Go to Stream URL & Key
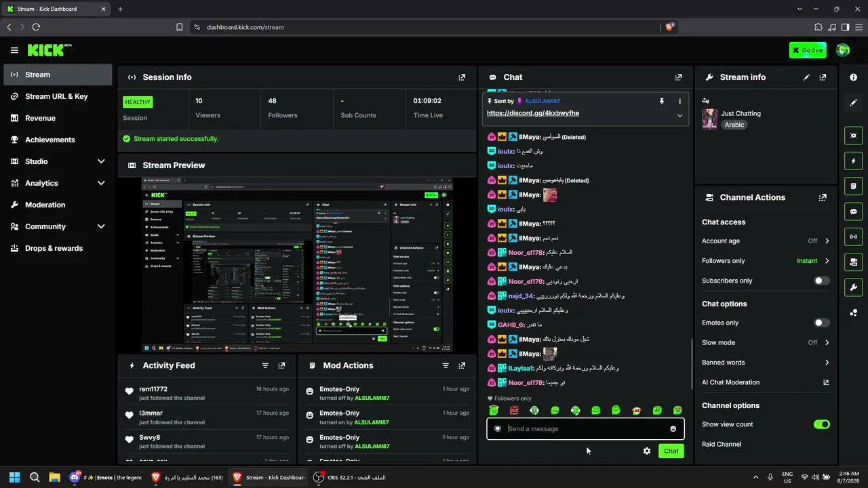The image size is (868, 488). (58, 96)
